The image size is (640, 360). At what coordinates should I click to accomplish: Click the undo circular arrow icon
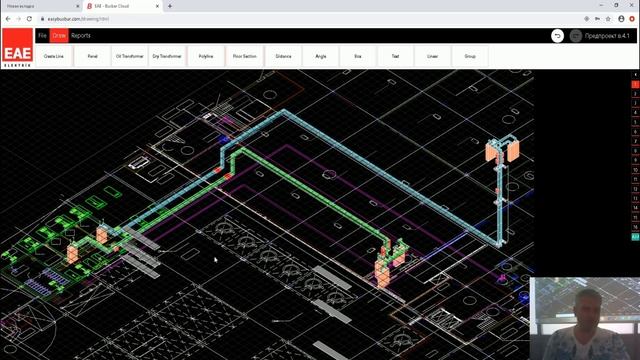pos(557,36)
